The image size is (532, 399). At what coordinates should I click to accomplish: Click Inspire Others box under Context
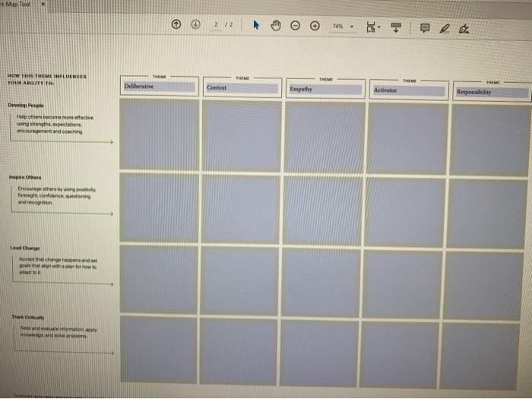[x=241, y=209]
